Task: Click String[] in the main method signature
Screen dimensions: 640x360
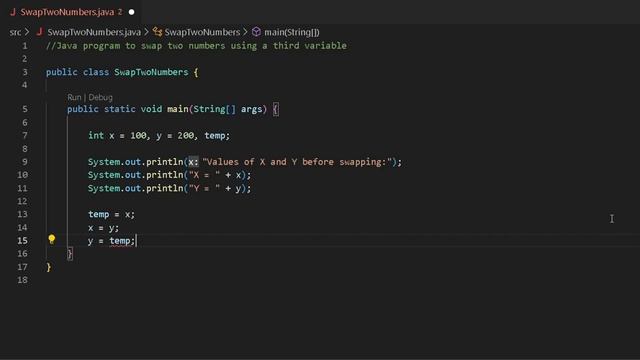Action: [x=214, y=109]
